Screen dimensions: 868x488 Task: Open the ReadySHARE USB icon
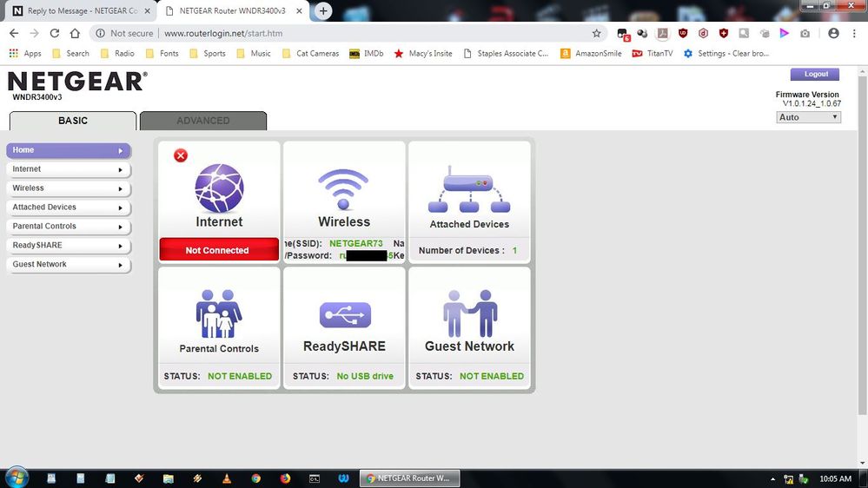pos(344,314)
